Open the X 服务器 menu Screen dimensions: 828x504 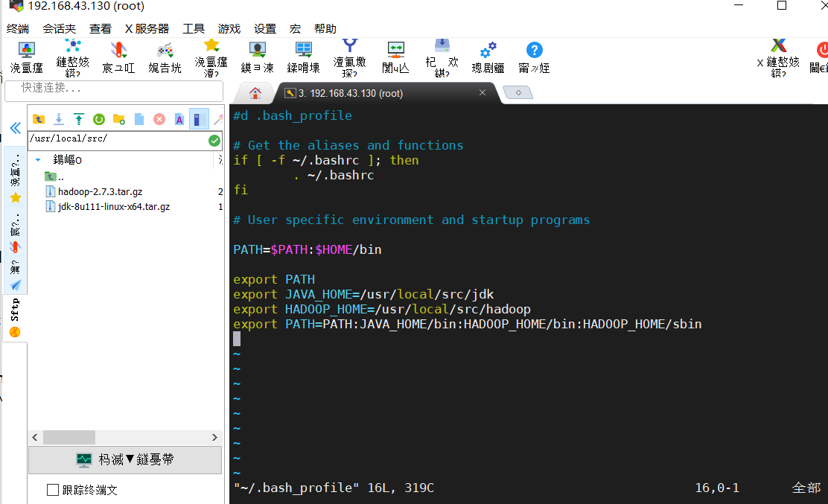coord(147,28)
